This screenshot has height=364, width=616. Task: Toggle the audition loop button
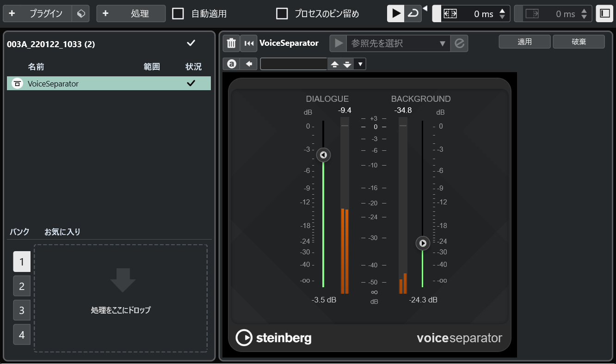coord(413,14)
